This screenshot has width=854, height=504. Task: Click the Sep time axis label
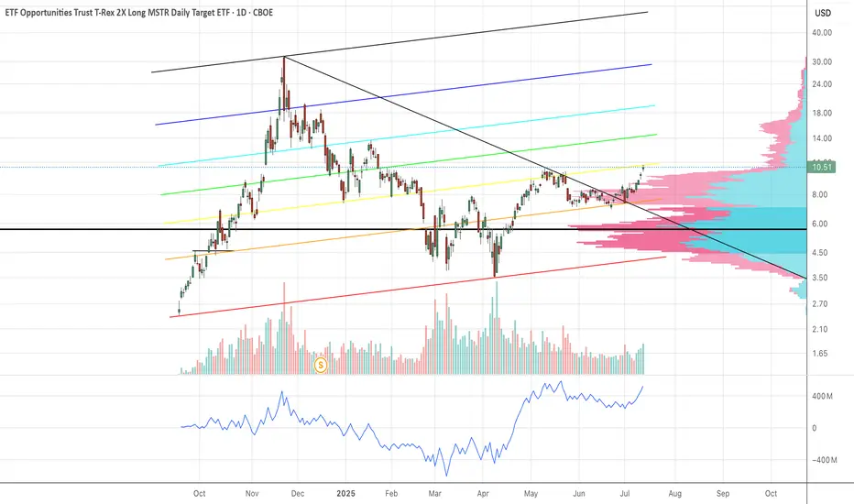pyautogui.click(x=723, y=494)
